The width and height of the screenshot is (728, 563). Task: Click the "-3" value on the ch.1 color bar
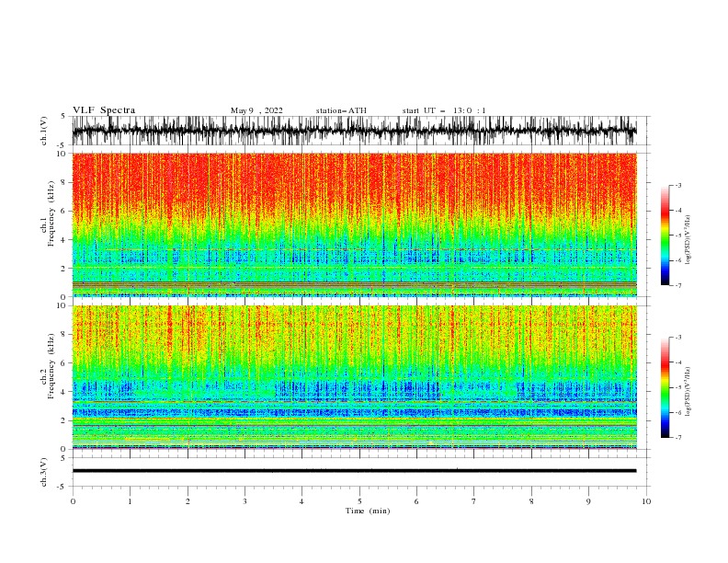(677, 185)
